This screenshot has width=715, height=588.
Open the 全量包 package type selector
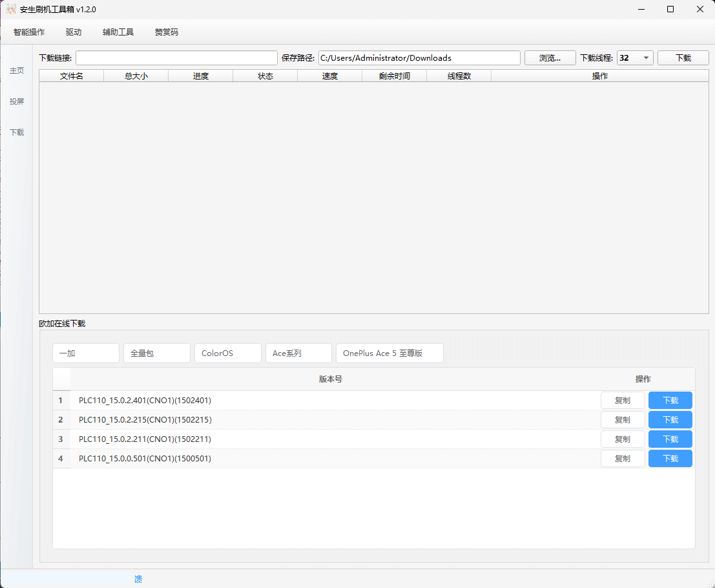[157, 353]
